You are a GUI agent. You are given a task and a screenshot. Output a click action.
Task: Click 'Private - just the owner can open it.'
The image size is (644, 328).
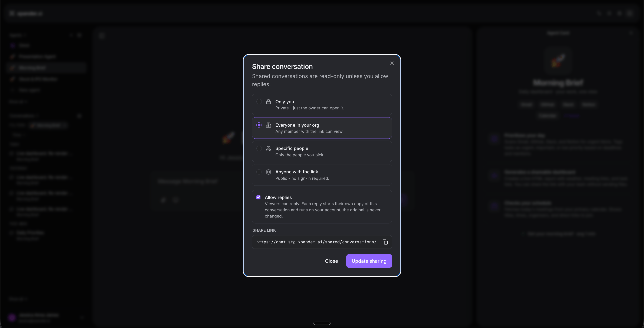310,108
